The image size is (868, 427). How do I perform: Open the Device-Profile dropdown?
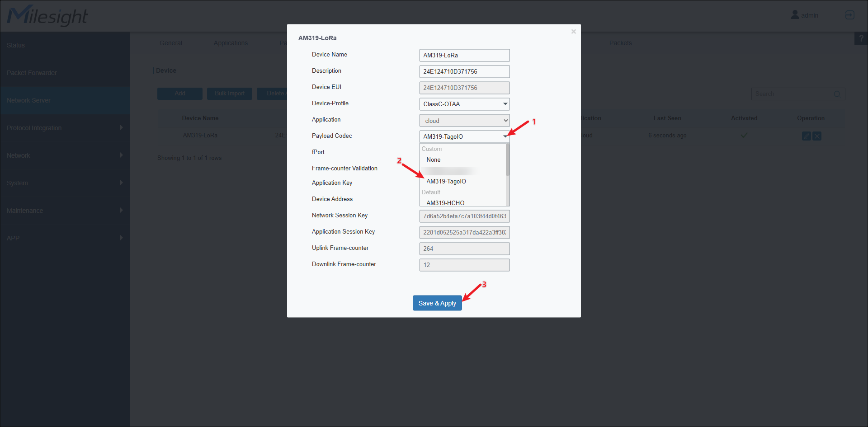[x=464, y=104]
